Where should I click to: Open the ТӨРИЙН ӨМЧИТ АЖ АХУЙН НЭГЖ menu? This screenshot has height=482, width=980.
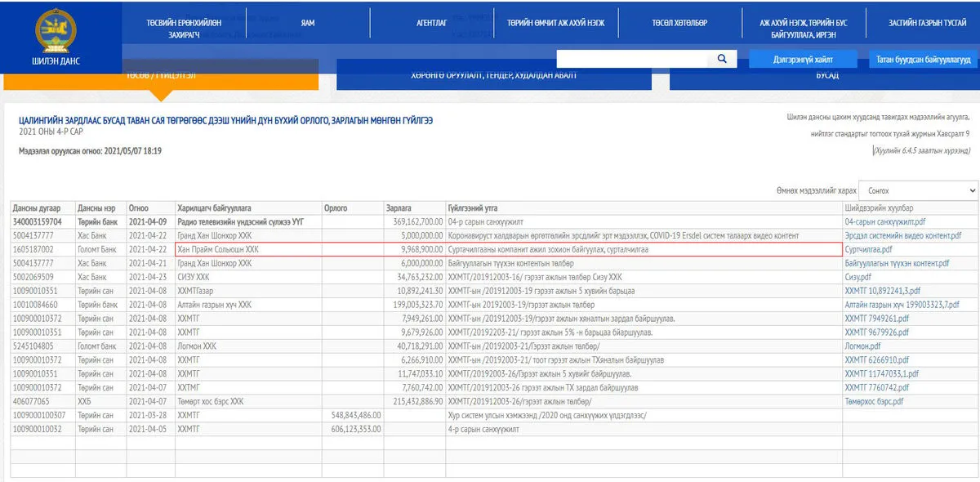tap(555, 23)
